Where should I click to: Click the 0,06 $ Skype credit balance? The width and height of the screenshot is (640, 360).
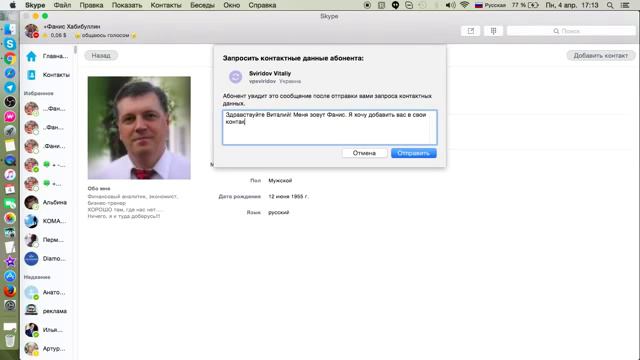pos(58,36)
